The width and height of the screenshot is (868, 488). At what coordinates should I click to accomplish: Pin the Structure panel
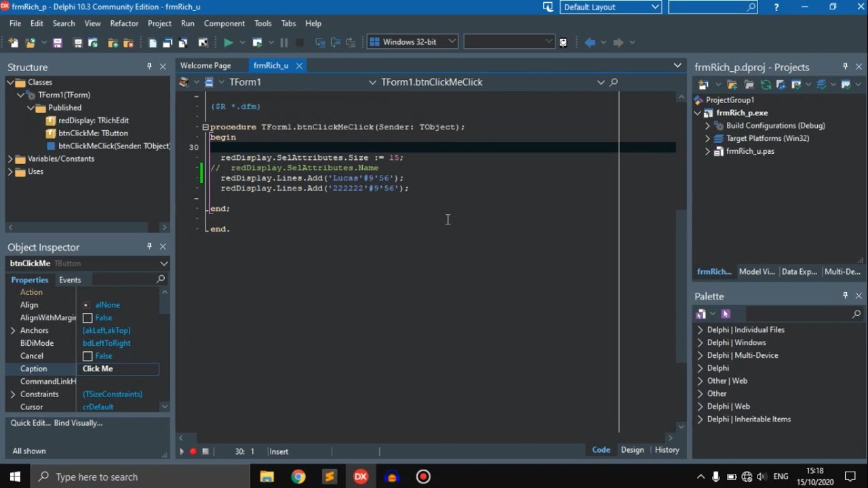(149, 66)
